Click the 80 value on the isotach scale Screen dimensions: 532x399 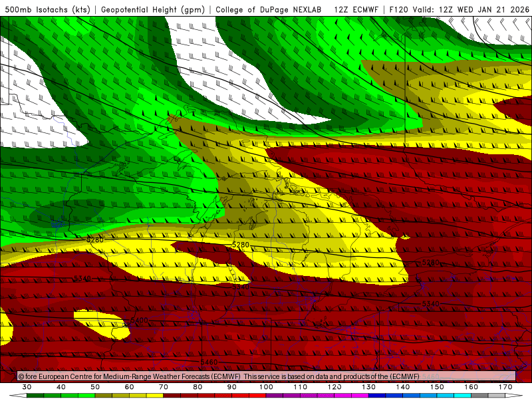(198, 387)
